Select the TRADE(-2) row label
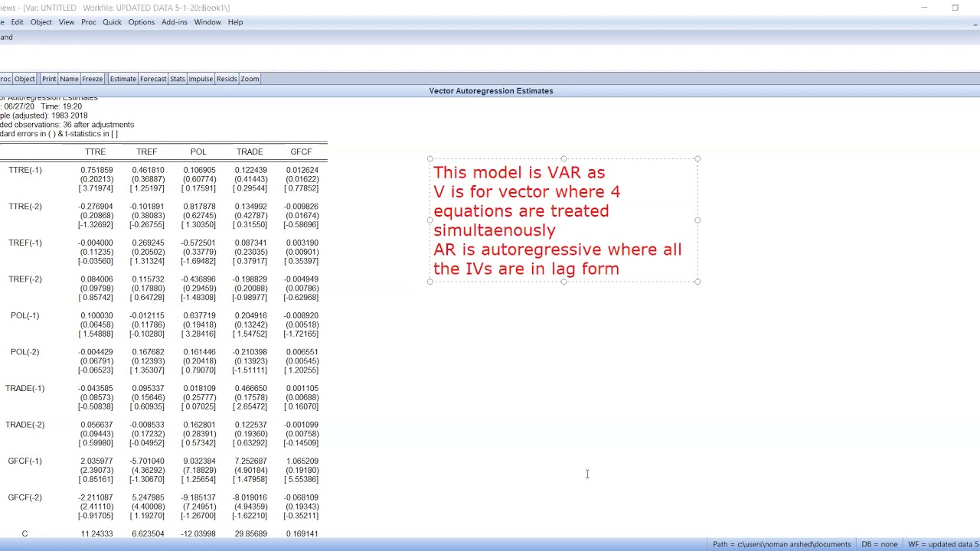Viewport: 980px width, 551px height. coord(25,425)
